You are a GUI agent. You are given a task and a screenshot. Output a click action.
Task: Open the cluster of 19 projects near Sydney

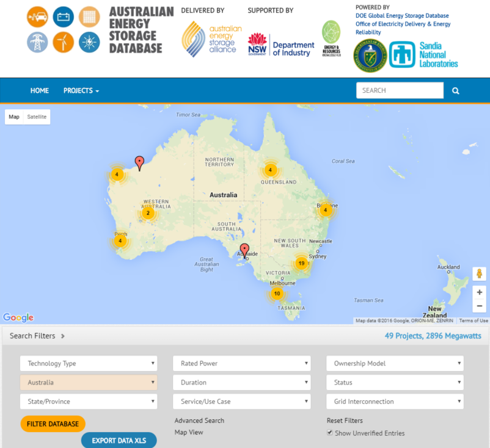[301, 263]
